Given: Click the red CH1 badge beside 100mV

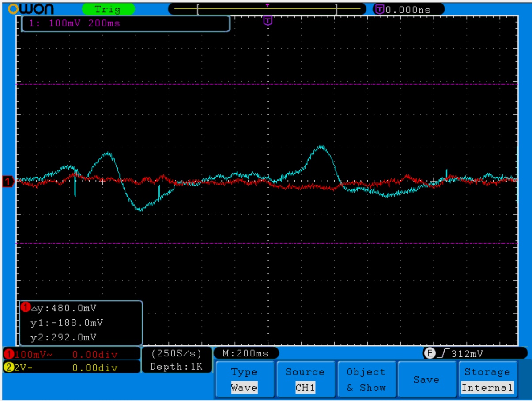Looking at the screenshot, I should pos(8,354).
